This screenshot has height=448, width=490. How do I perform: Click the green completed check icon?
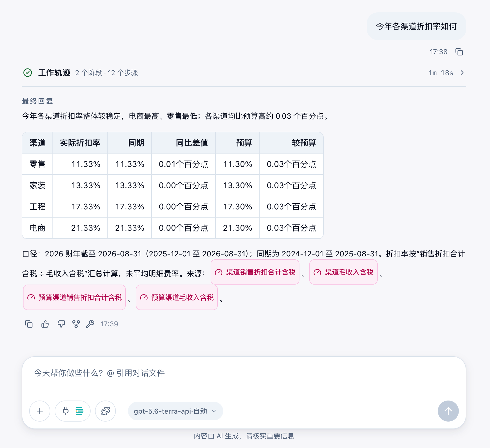(x=28, y=73)
